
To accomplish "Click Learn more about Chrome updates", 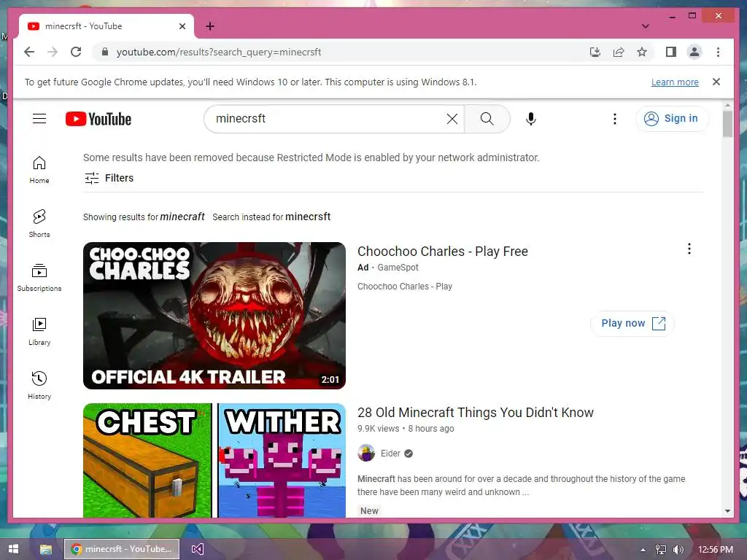I will 675,82.
